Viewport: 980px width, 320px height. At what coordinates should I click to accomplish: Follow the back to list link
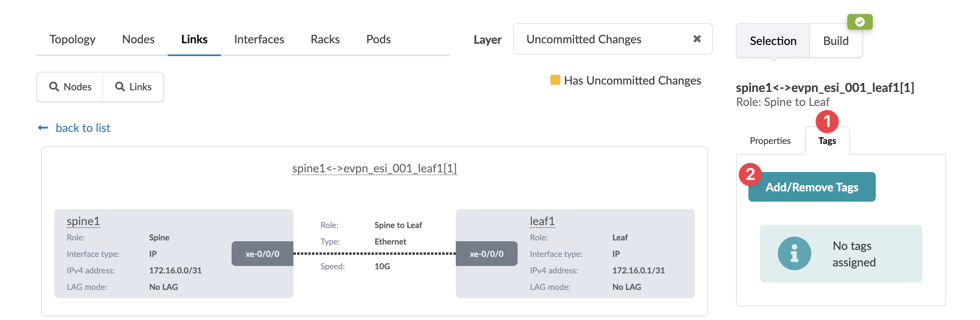[83, 128]
